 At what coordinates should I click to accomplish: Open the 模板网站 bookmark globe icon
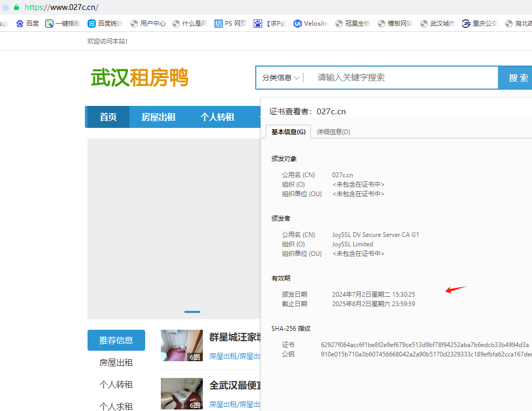(x=382, y=24)
